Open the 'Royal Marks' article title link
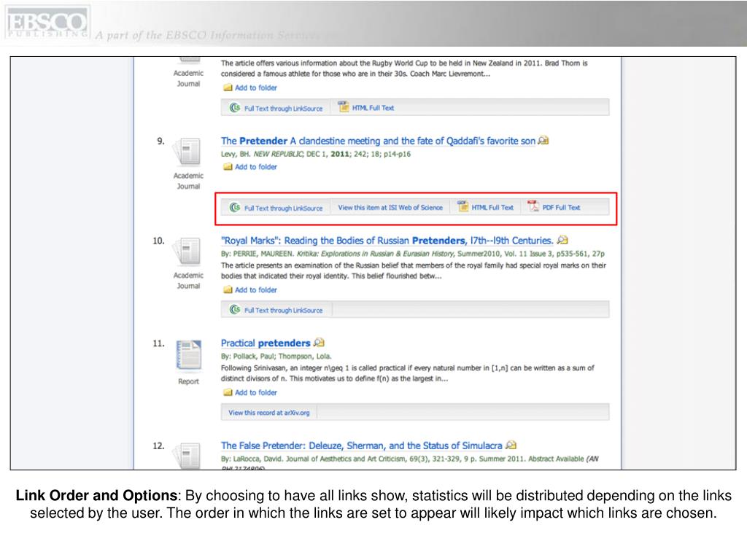This screenshot has height=560, width=747. (x=387, y=240)
